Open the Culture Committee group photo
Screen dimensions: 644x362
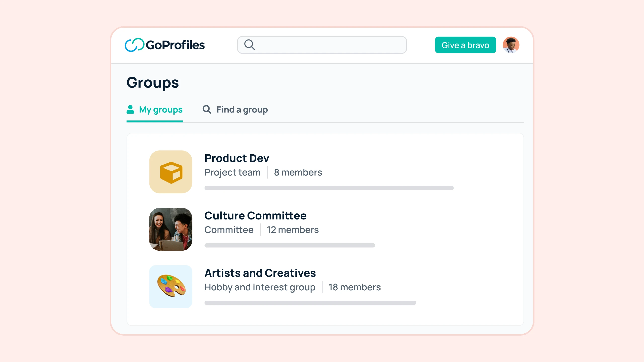(x=171, y=229)
